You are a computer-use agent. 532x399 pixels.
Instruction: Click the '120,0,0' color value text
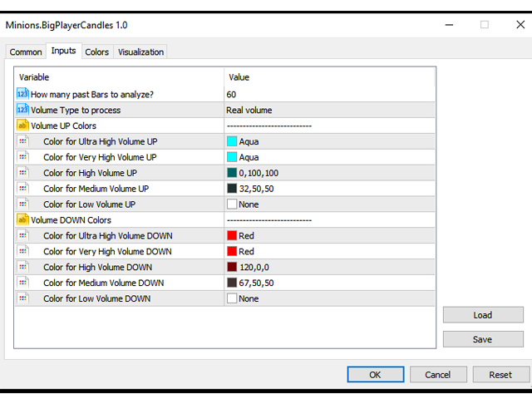tap(254, 268)
